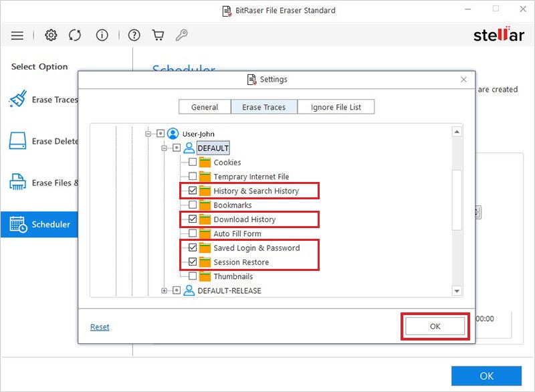535x392 pixels.
Task: Click the tree list scrollbar thumb
Action: point(457,201)
